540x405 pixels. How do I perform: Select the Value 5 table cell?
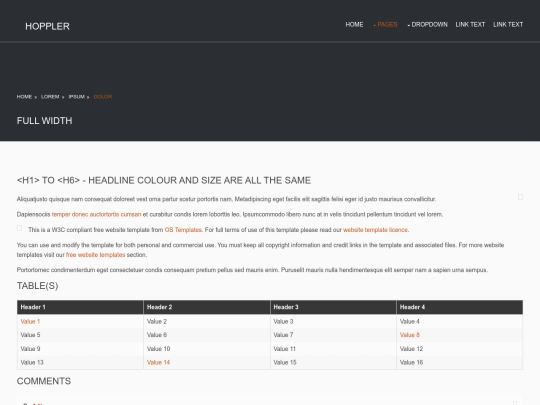(x=80, y=335)
